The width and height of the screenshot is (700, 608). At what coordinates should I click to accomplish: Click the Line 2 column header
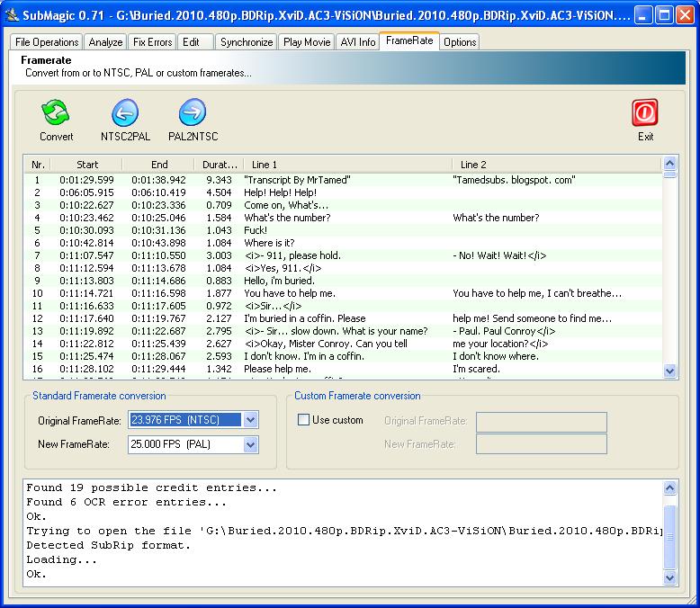point(557,165)
